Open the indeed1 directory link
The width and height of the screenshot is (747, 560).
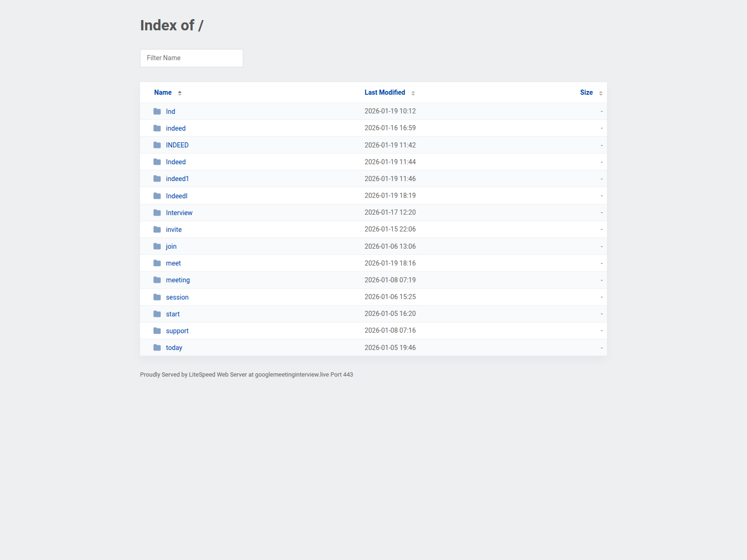[177, 179]
